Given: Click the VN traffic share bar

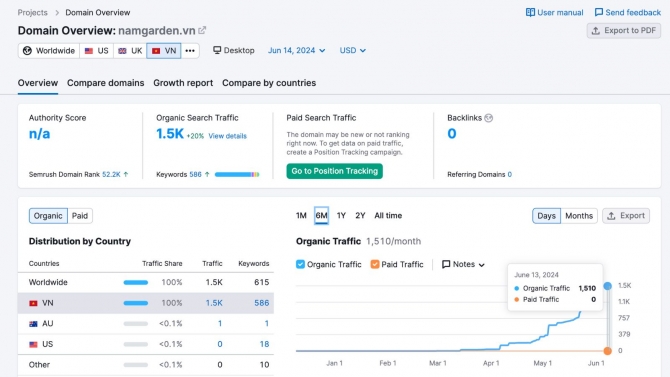Looking at the screenshot, I should [x=135, y=303].
